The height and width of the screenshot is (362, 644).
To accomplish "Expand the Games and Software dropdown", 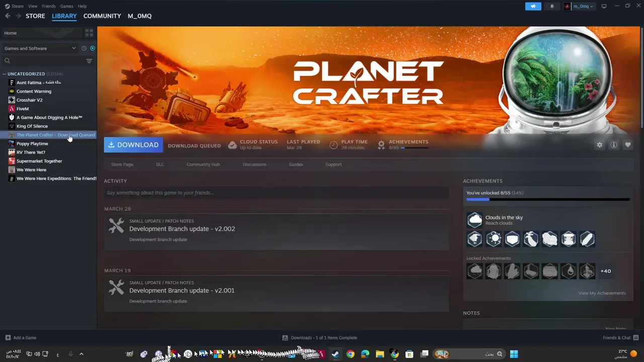I will (x=40, y=48).
